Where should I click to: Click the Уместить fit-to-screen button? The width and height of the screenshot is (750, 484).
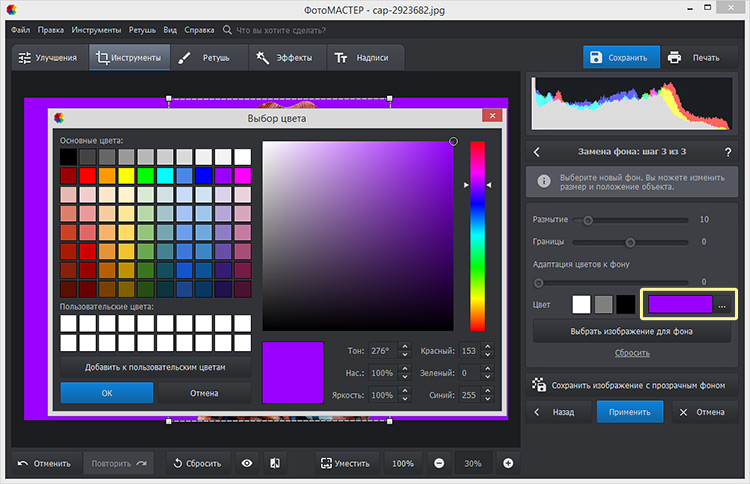(346, 463)
